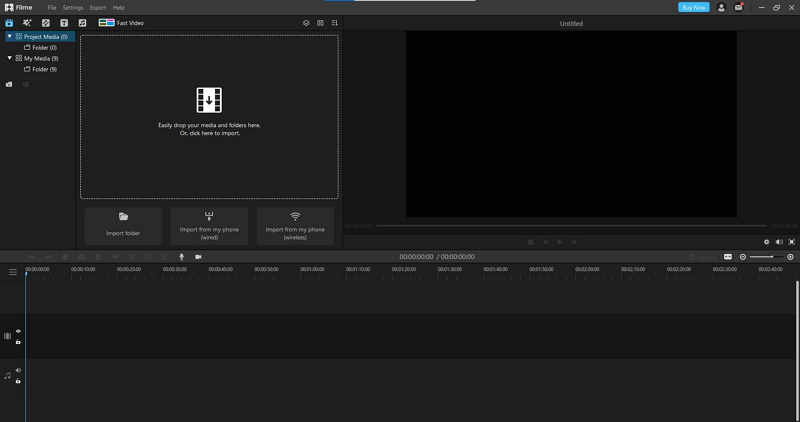This screenshot has height=422, width=800.
Task: Click the timeline vertical scrollbar
Action: pyautogui.click(x=797, y=350)
